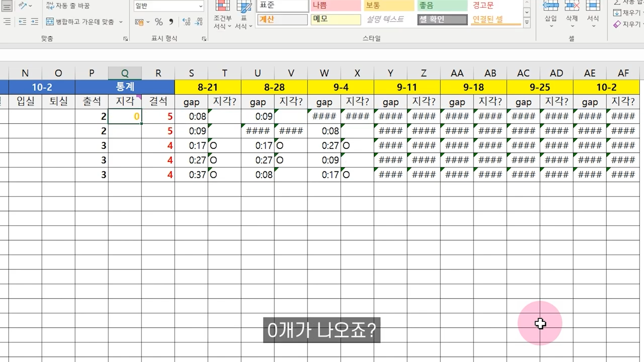This screenshot has height=362, width=644.
Task: Click cell 0:09 under 8-28 gap
Action: point(258,116)
